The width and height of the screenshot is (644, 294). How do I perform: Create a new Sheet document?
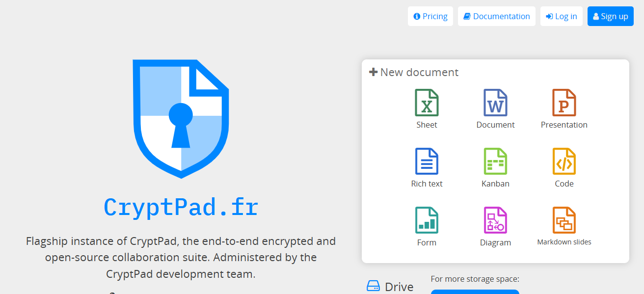(427, 109)
